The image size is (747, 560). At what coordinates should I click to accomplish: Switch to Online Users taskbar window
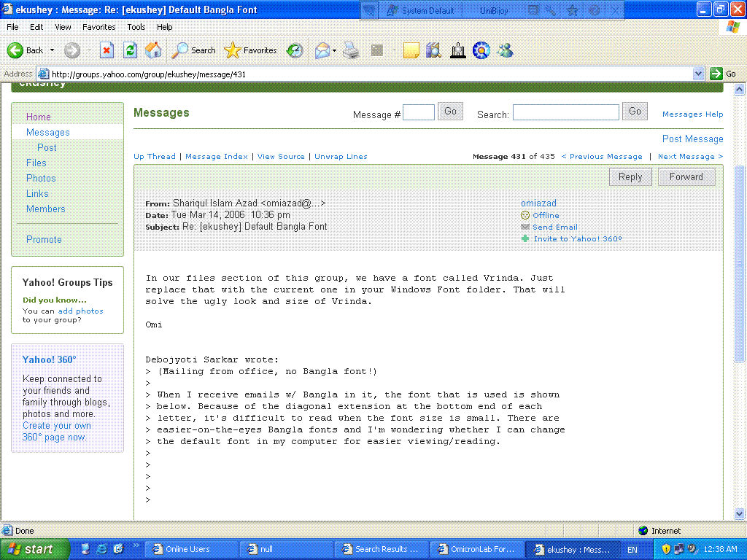191,549
